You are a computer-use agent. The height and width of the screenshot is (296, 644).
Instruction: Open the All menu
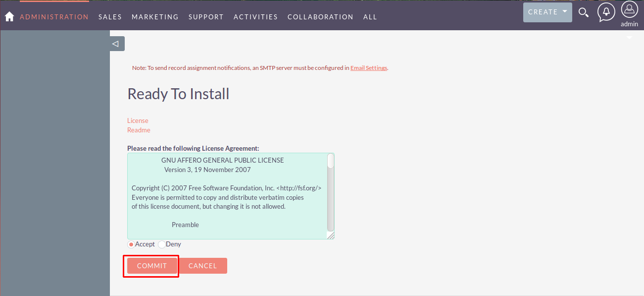370,17
